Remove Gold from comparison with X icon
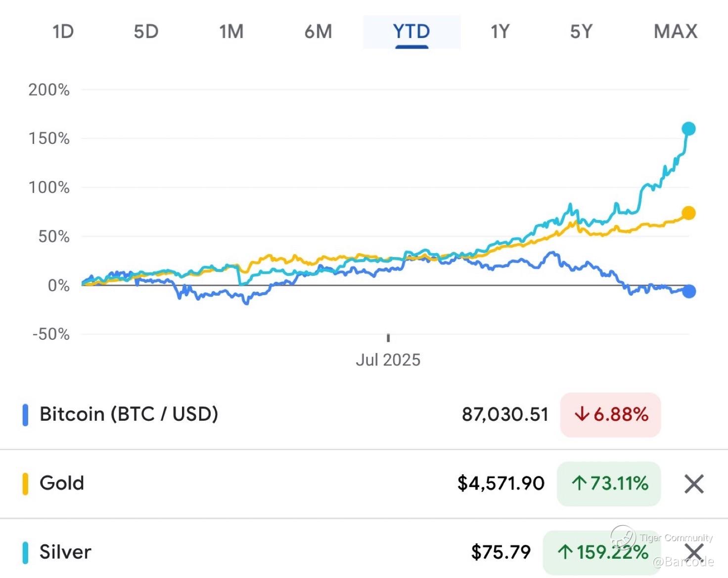Viewport: 728px width, 578px height. point(694,484)
